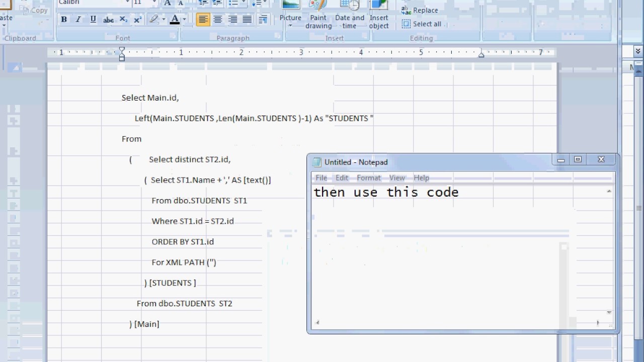The height and width of the screenshot is (362, 644).
Task: Open Notepad Help menu
Action: pos(421,178)
